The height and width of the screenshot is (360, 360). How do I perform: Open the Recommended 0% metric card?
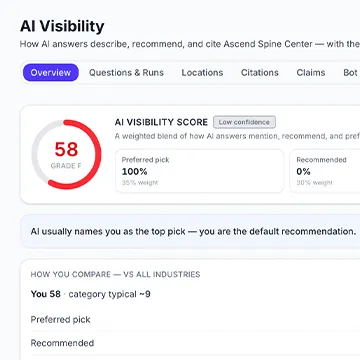coord(325,171)
